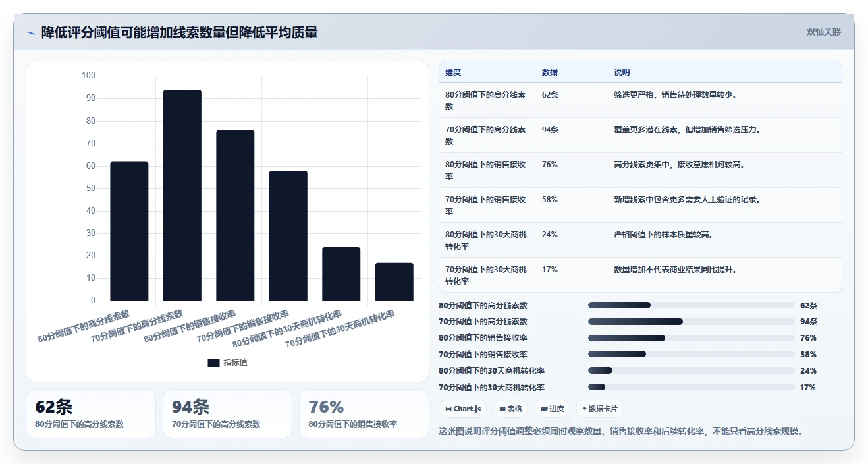The width and height of the screenshot is (868, 464).
Task: Click progress list label 80分阈值下的销售接收率
Action: coord(483,338)
